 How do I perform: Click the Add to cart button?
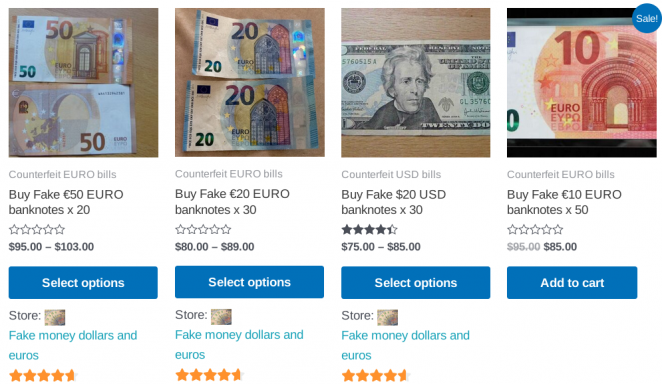coord(572,283)
